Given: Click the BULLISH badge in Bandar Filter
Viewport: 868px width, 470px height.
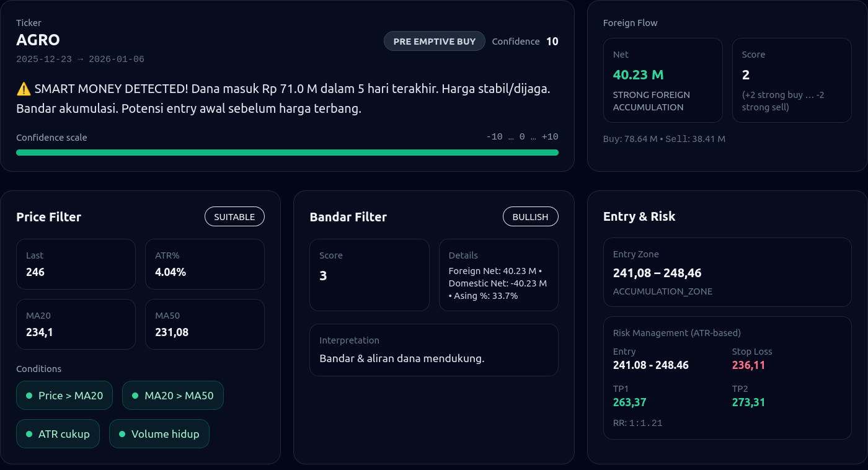Looking at the screenshot, I should coord(530,217).
